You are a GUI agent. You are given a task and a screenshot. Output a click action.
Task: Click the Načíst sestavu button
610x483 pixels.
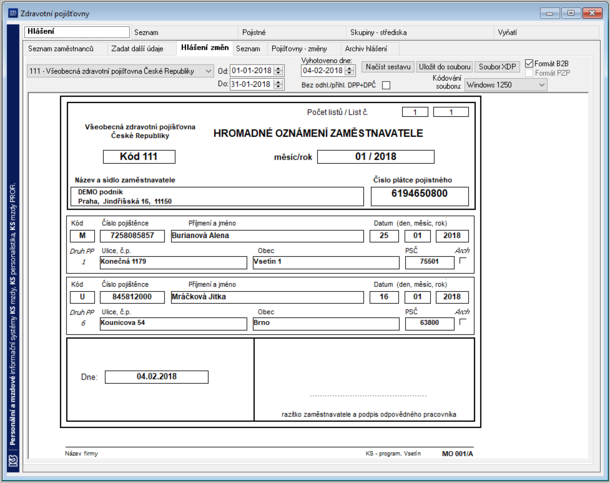388,67
